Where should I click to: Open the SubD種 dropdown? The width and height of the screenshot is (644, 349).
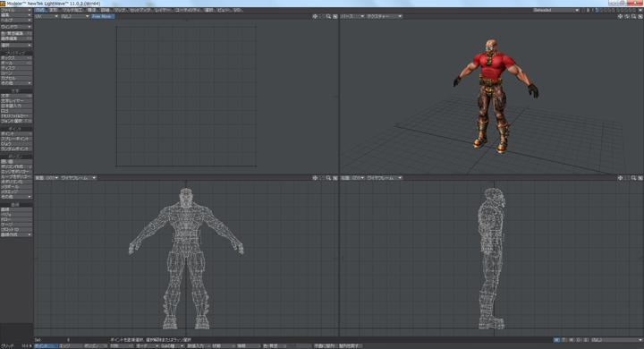[x=172, y=346]
